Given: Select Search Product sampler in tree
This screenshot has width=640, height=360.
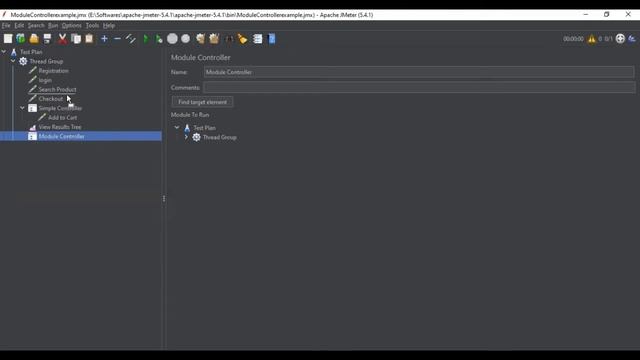Looking at the screenshot, I should [57, 89].
